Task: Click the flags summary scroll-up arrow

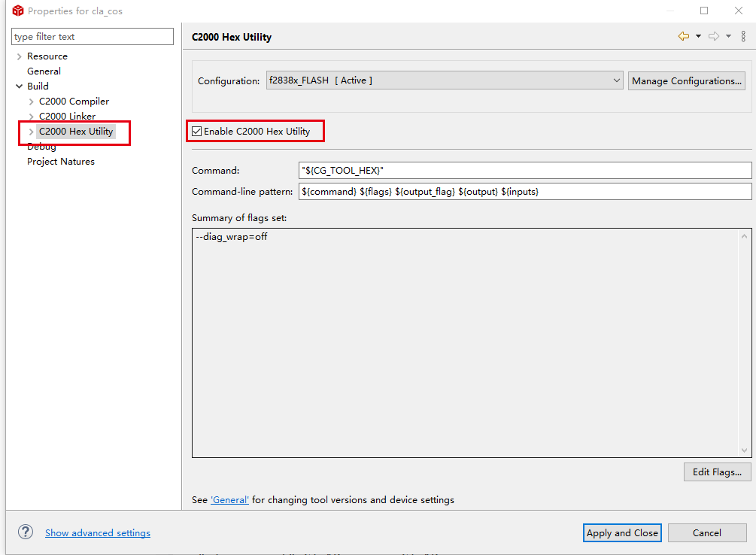Action: coord(745,236)
